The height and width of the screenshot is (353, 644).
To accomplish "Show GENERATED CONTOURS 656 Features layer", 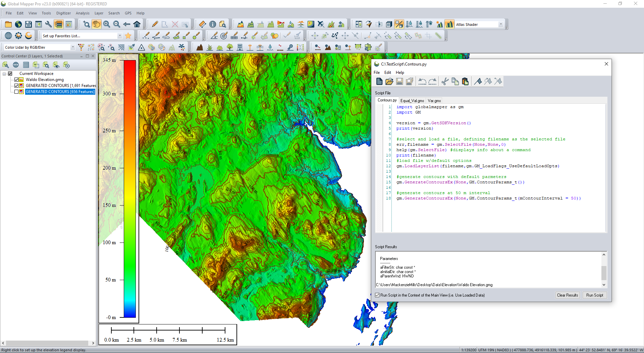I will (x=16, y=92).
